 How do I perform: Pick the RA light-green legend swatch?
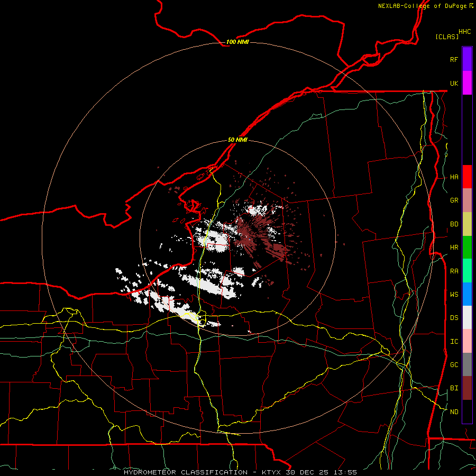[467, 271]
